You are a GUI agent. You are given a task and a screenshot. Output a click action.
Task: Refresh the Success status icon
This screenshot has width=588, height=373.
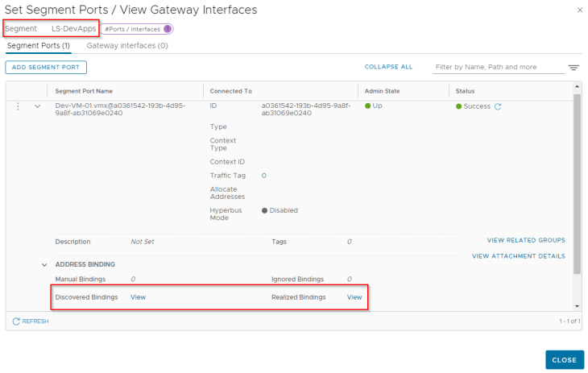point(498,106)
